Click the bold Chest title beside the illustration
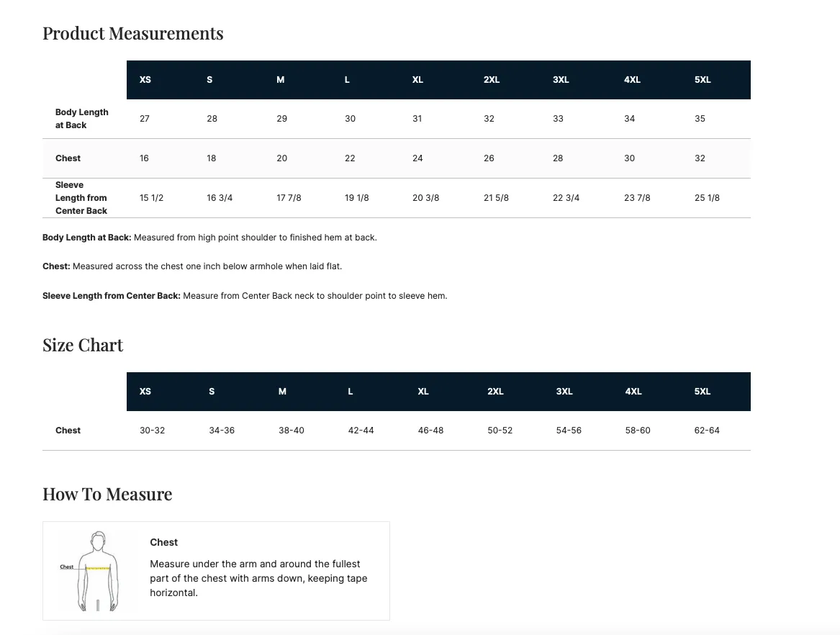Viewport: 840px width, 635px height. click(164, 543)
